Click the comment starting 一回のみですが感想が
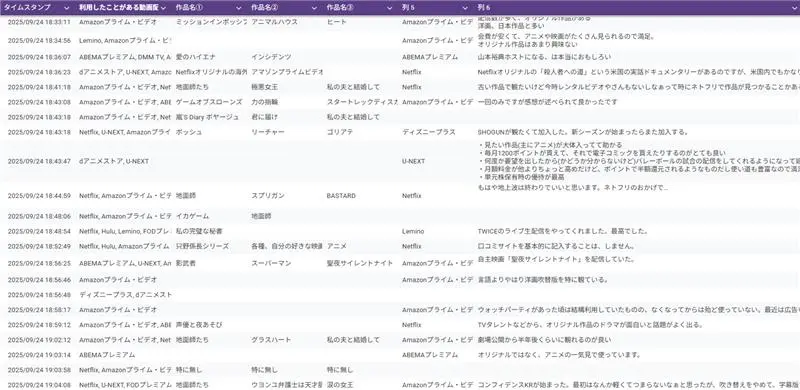 coord(547,102)
